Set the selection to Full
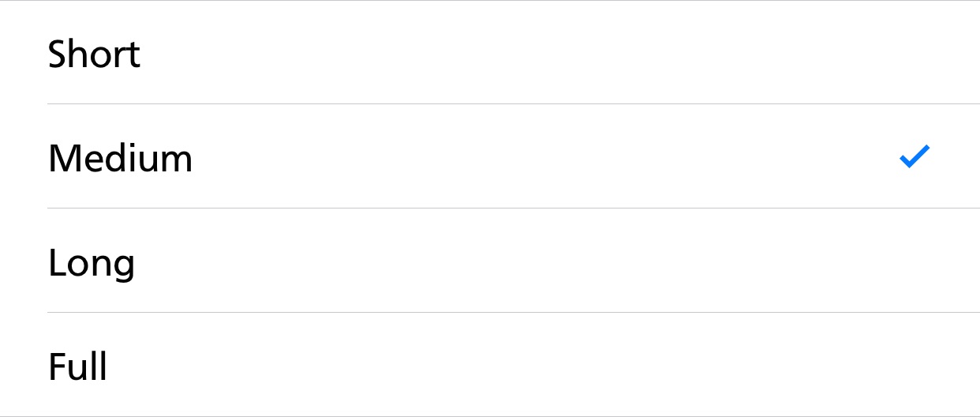Image resolution: width=980 pixels, height=417 pixels. pyautogui.click(x=490, y=365)
